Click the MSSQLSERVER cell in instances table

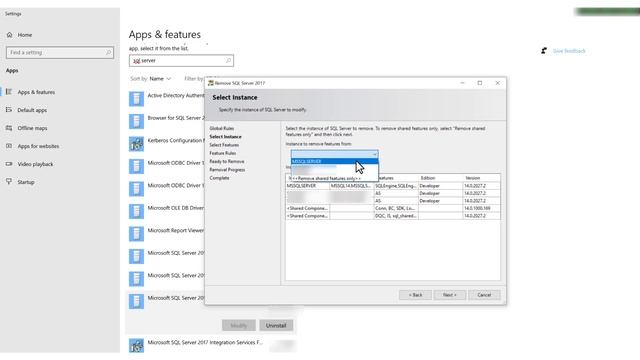(307, 186)
